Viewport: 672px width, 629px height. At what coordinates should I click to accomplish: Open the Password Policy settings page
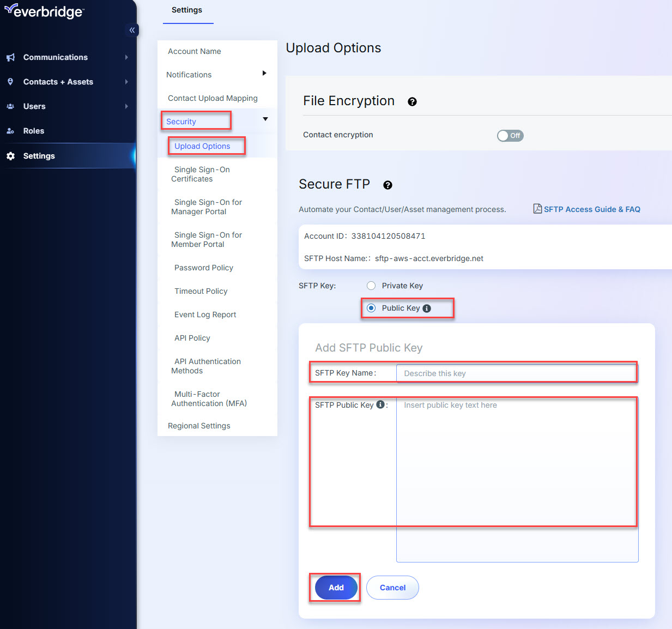[x=203, y=268]
